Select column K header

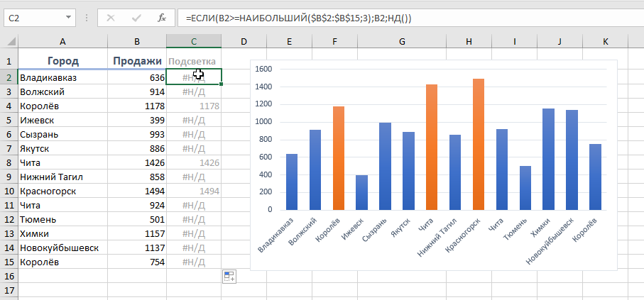point(606,41)
